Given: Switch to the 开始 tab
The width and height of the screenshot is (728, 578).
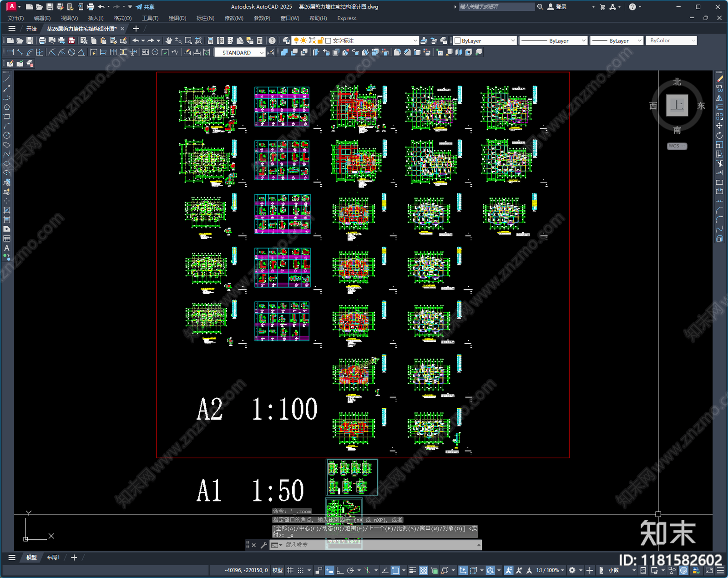Looking at the screenshot, I should (31, 29).
